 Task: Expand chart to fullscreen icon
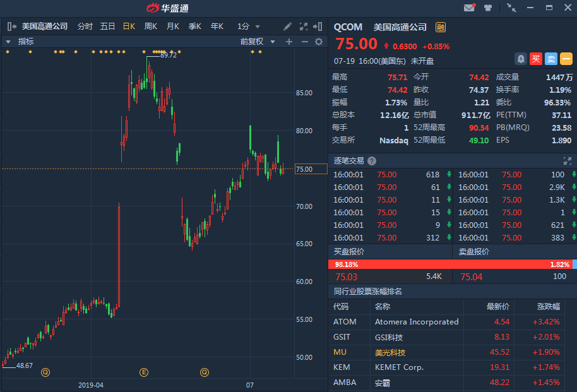[x=304, y=27]
